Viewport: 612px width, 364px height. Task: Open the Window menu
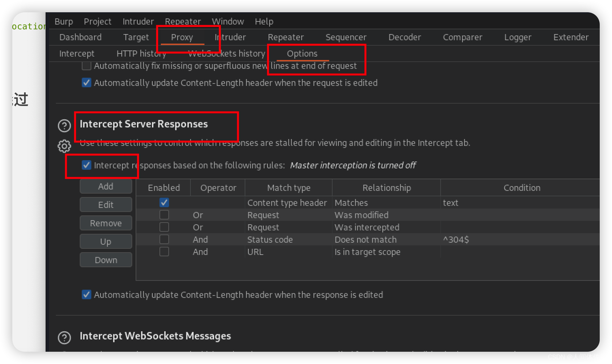pos(228,21)
